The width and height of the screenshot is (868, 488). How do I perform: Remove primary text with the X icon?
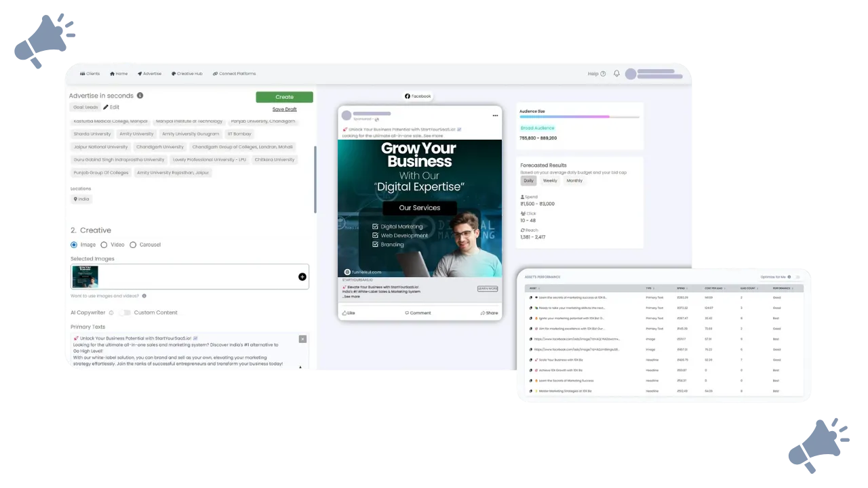click(302, 339)
